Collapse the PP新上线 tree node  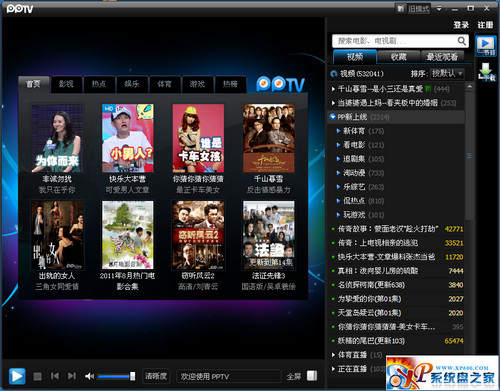333,117
